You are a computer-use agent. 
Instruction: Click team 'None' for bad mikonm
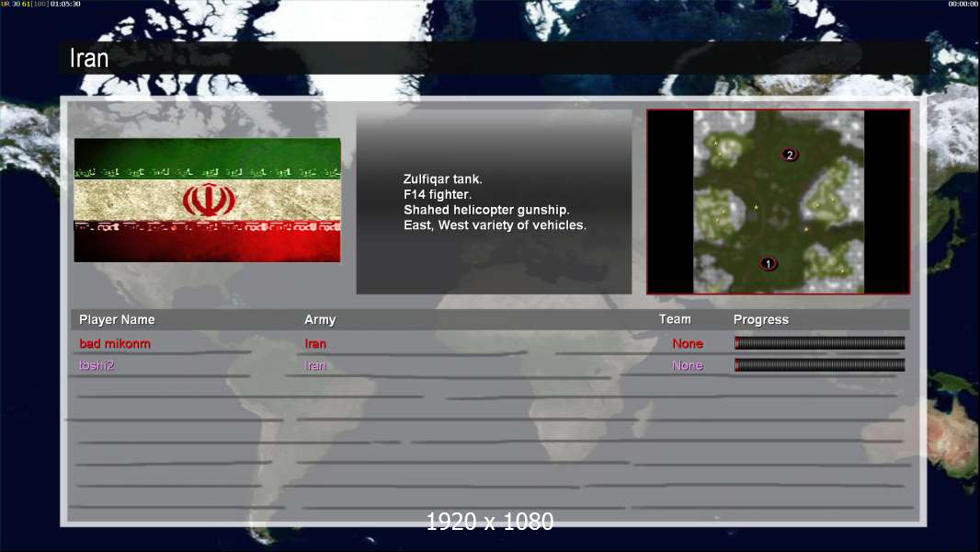point(688,343)
